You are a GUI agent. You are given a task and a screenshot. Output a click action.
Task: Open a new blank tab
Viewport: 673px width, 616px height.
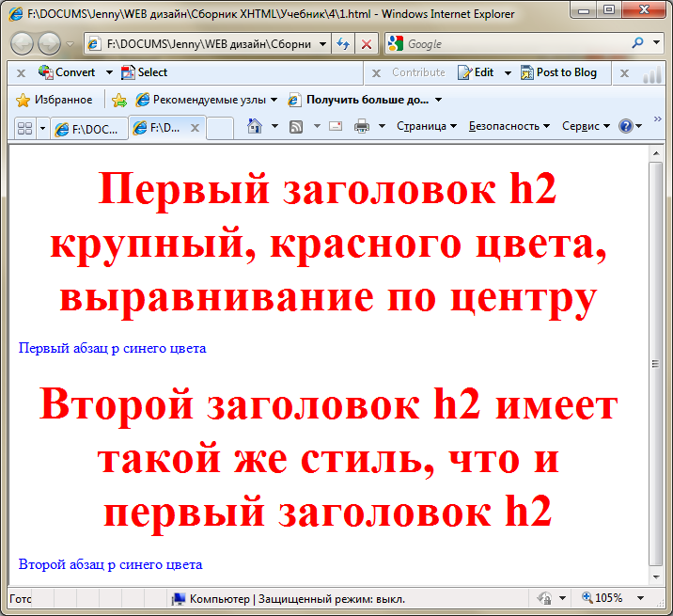click(219, 128)
